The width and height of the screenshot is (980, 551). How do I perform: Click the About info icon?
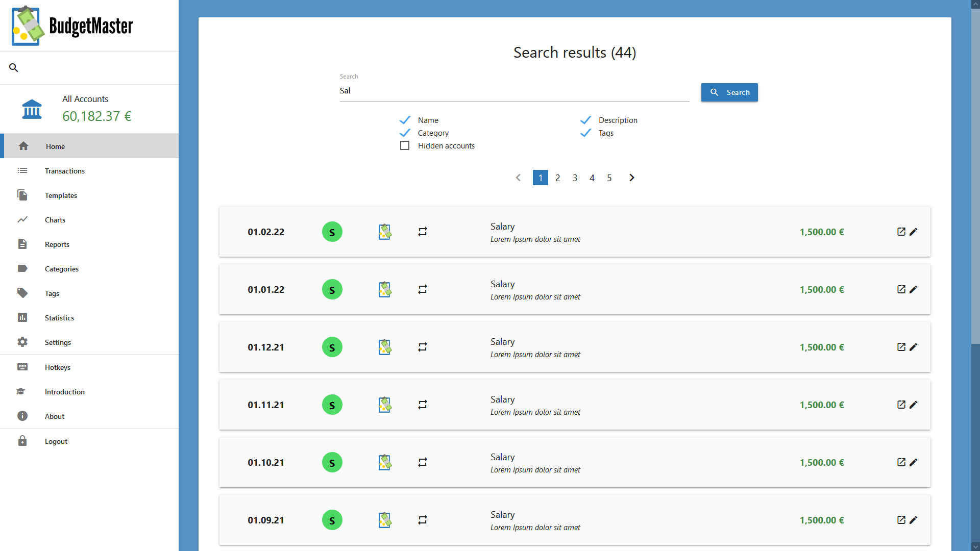tap(22, 416)
